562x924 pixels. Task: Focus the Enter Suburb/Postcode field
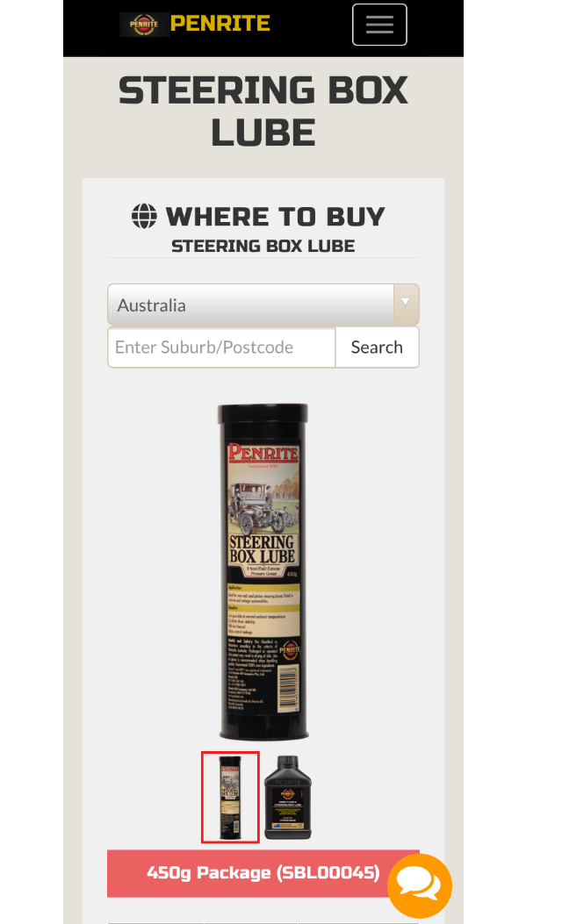tap(222, 347)
